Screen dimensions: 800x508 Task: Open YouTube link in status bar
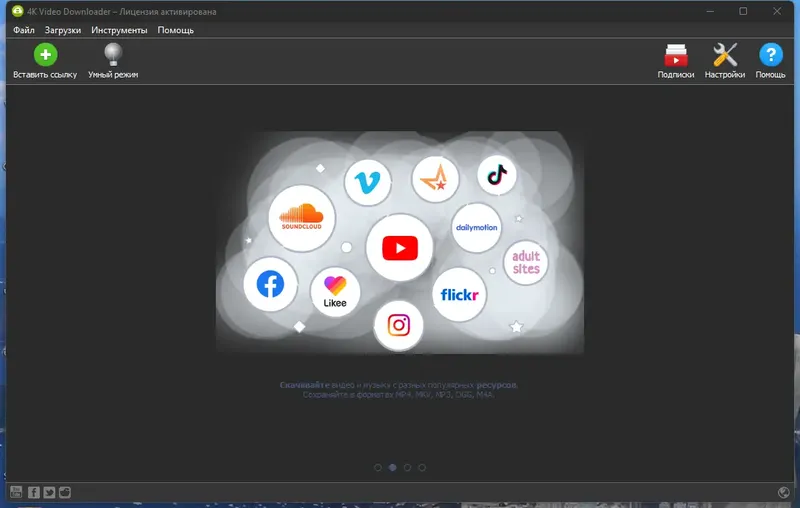click(x=16, y=492)
